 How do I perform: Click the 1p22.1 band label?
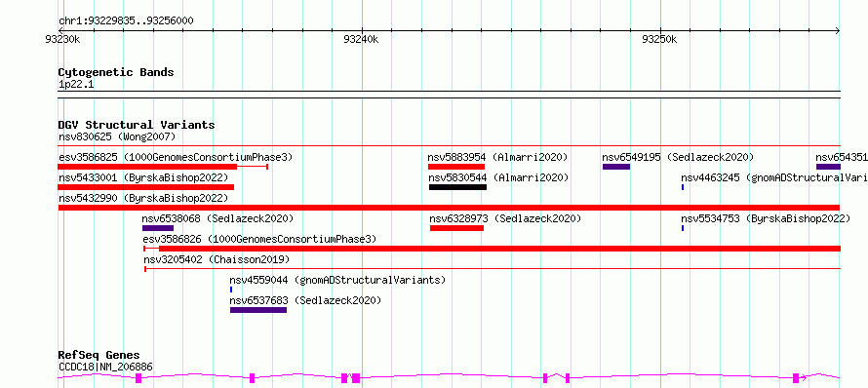click(x=75, y=85)
